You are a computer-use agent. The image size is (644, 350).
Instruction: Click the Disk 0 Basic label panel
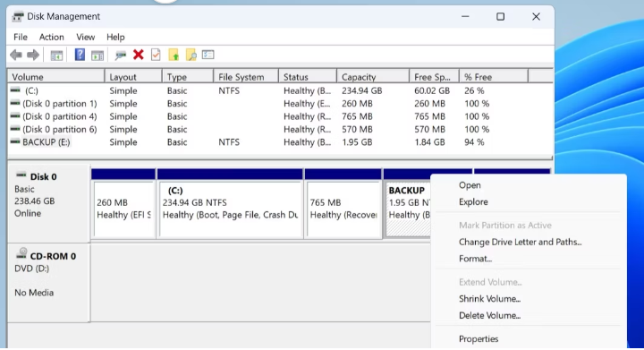coord(49,204)
